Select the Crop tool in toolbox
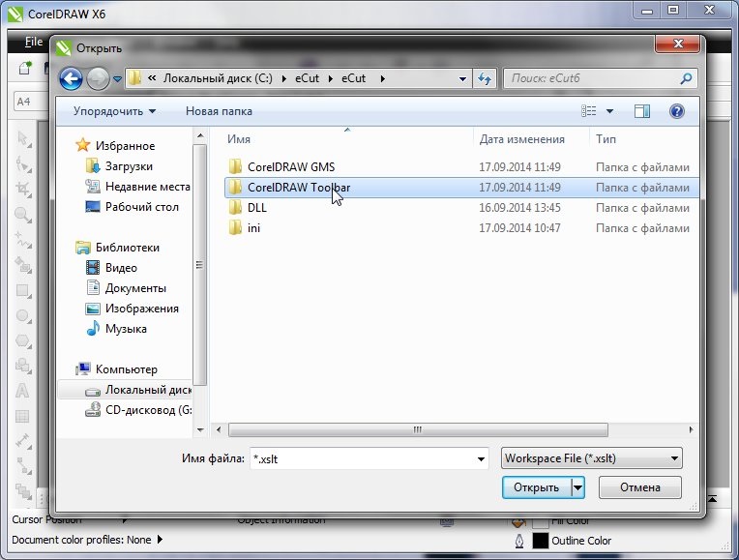This screenshot has height=560, width=739. tap(22, 189)
